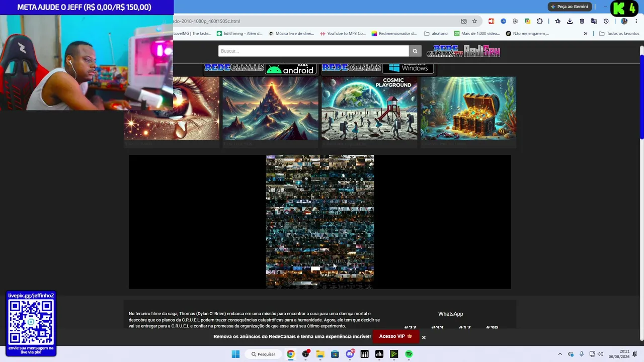Open the Mais de 1.000 vídeo... bookmark

coord(477,34)
